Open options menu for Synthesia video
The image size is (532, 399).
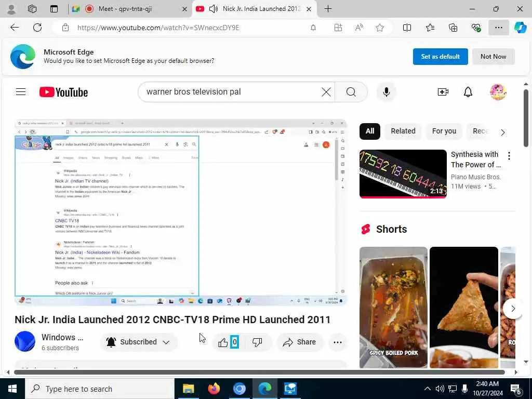509,156
